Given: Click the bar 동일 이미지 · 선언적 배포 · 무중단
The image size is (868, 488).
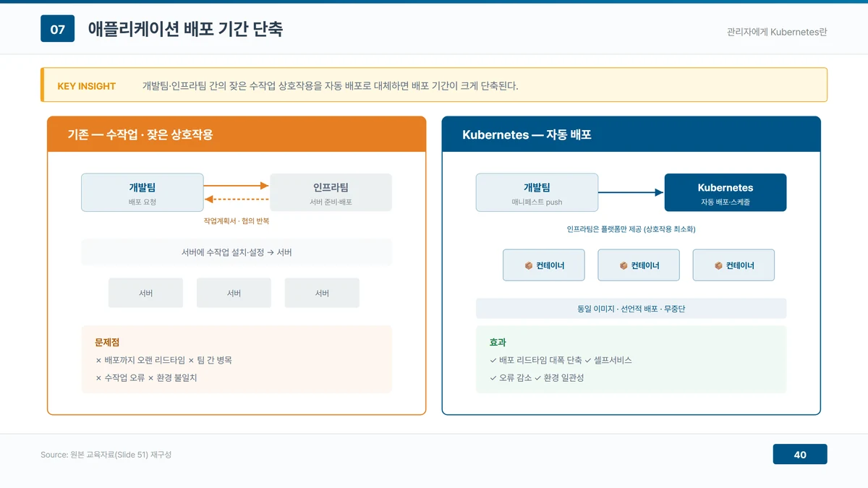Looking at the screenshot, I should (x=631, y=309).
